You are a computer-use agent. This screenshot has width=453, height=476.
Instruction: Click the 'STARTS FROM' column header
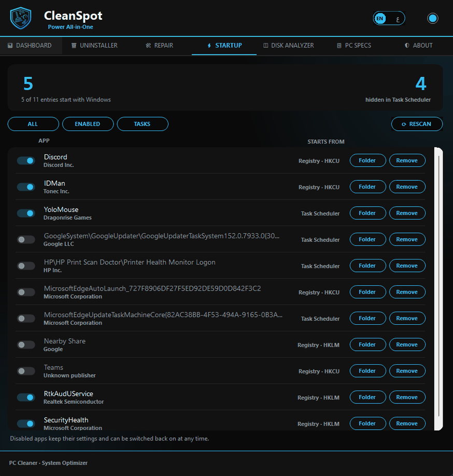coord(325,142)
